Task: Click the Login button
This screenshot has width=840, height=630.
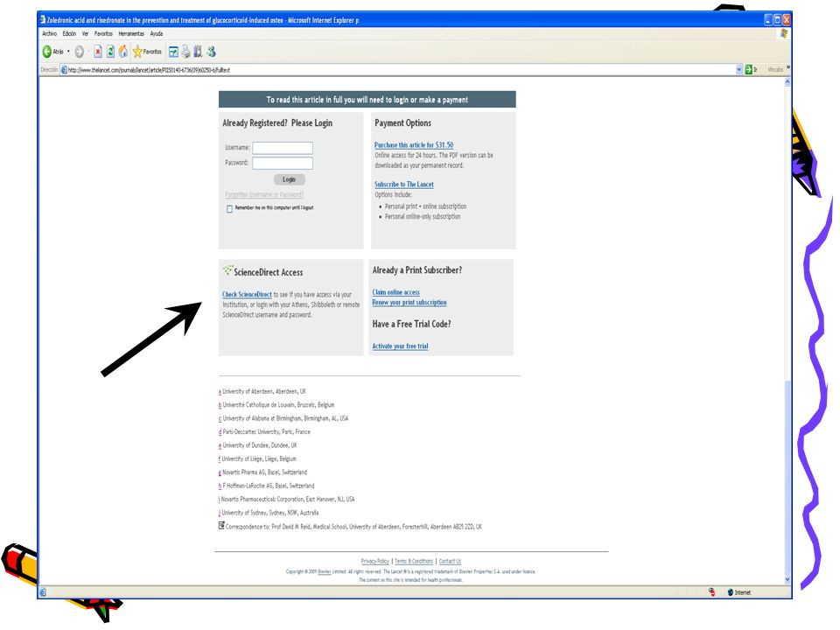Action: coord(290,179)
